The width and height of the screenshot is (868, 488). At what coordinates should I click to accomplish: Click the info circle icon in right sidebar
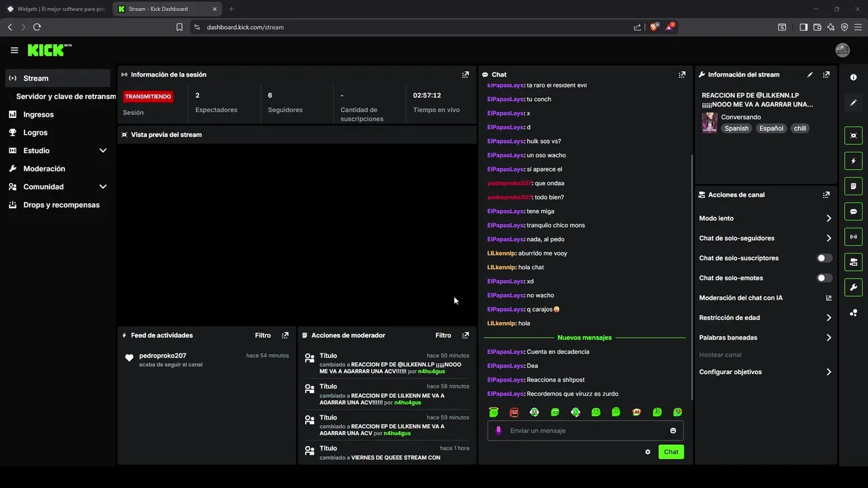[x=853, y=78]
